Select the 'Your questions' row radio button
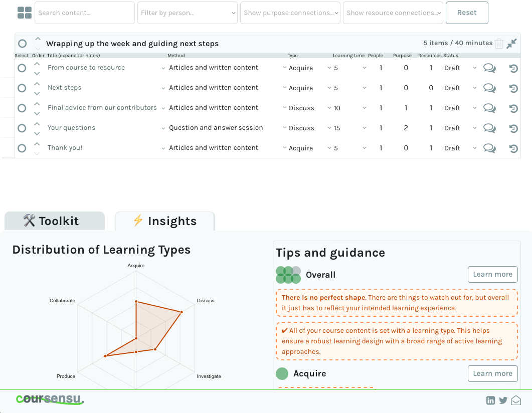 (x=22, y=128)
